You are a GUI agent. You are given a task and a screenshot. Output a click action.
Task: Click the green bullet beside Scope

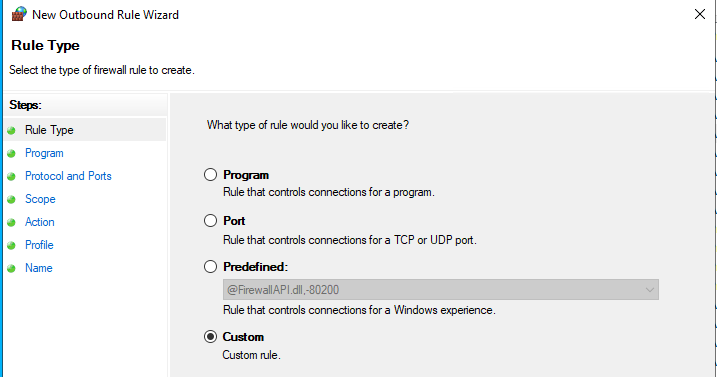(11, 199)
